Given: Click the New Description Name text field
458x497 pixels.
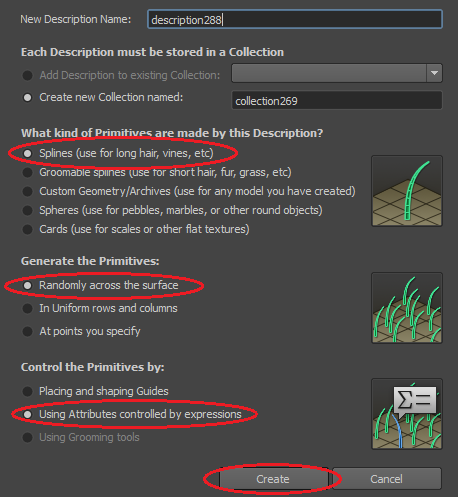Looking at the screenshot, I should pos(295,19).
